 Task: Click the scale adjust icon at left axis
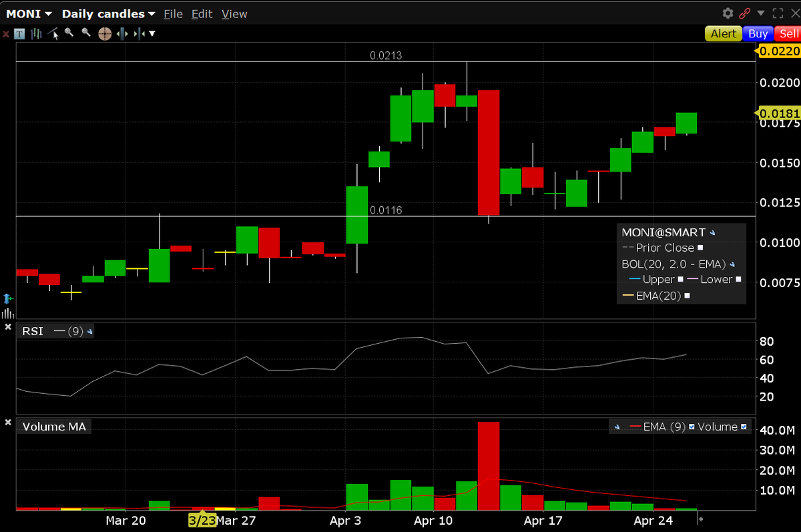coord(7,299)
